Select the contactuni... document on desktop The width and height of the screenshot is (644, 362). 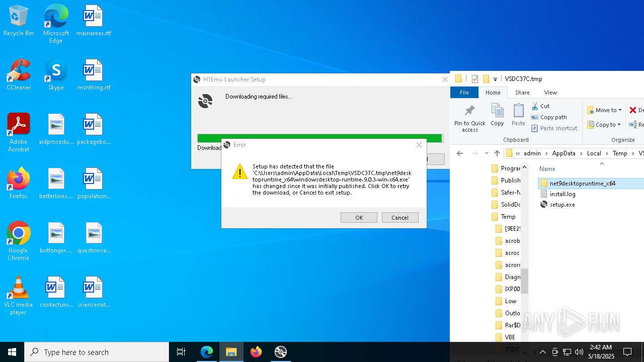56,292
